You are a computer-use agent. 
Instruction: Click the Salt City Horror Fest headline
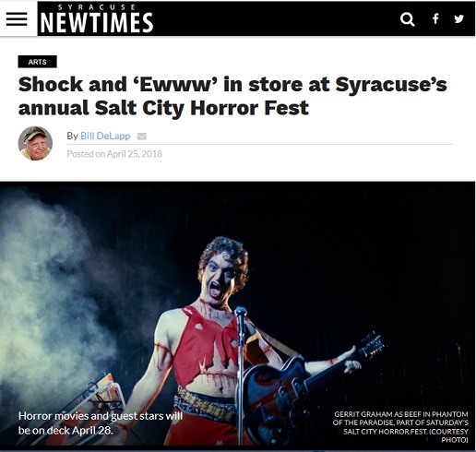click(232, 96)
